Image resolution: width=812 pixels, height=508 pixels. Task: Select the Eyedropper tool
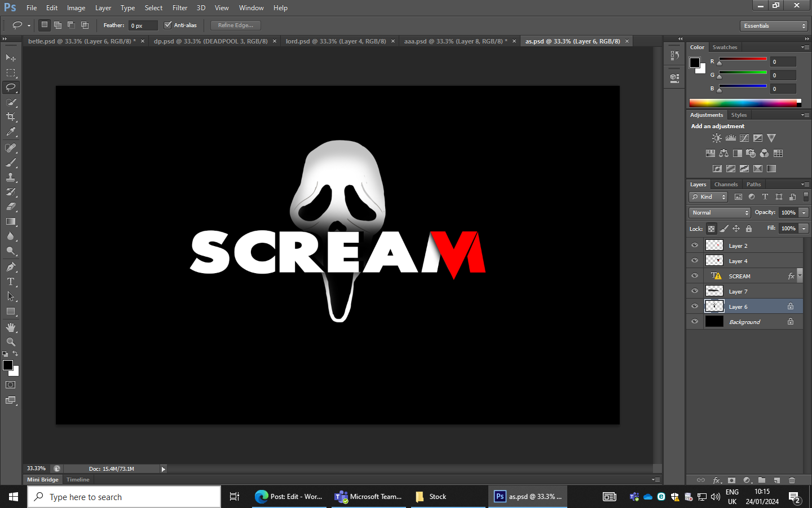(11, 132)
